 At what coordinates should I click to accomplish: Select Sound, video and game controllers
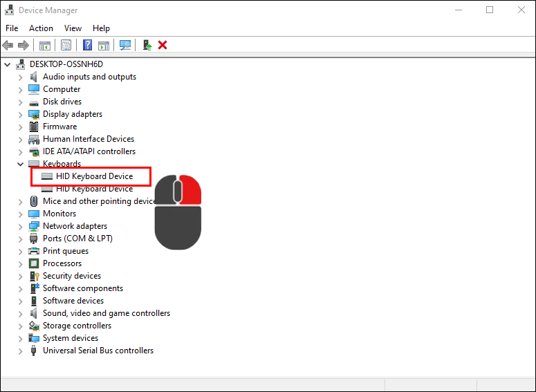point(106,313)
